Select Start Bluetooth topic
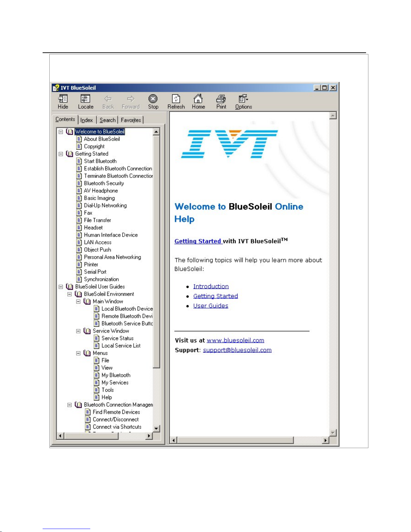 (x=100, y=161)
